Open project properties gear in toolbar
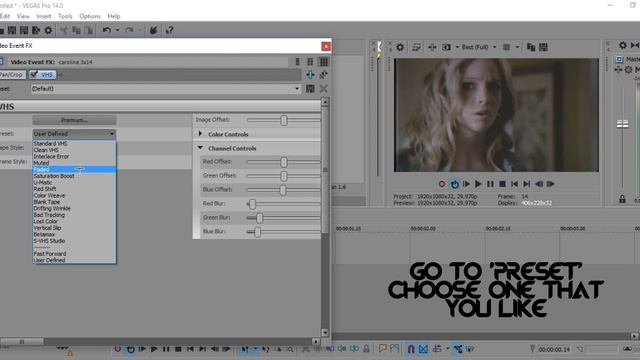This screenshot has height=360, width=640. 48,30
